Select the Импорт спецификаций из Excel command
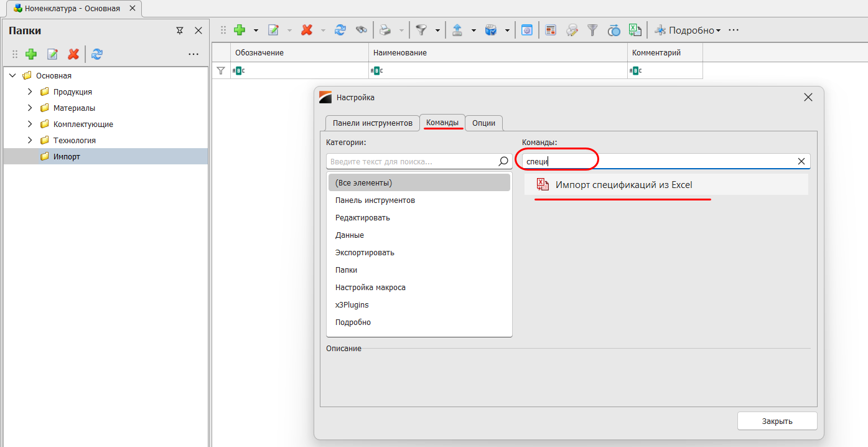Viewport: 868px width, 447px height. coord(623,185)
